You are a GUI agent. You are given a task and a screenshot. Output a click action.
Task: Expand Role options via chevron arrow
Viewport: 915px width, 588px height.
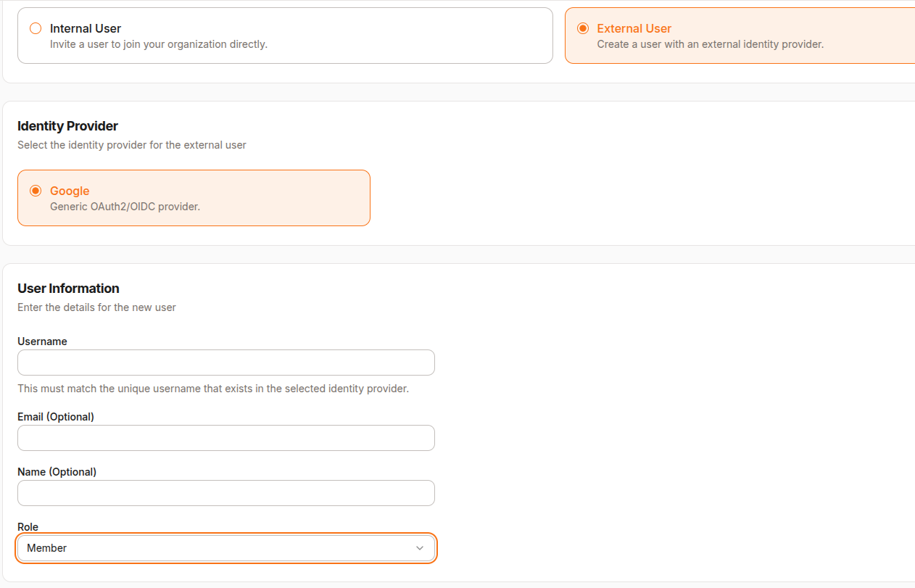click(420, 548)
